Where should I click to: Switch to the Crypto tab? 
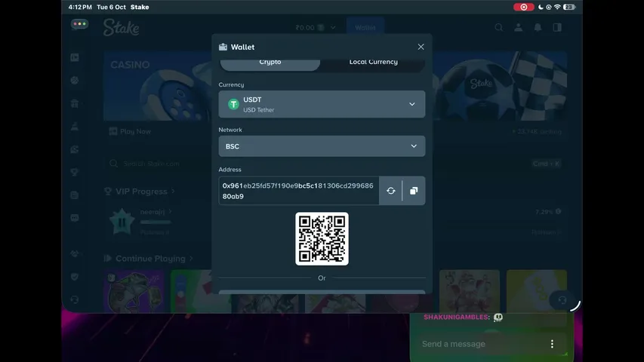(270, 63)
